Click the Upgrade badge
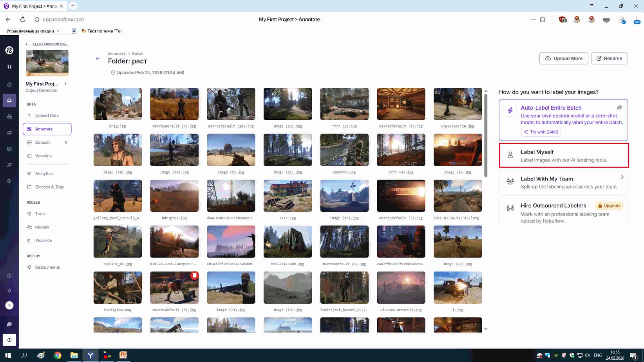 click(609, 206)
